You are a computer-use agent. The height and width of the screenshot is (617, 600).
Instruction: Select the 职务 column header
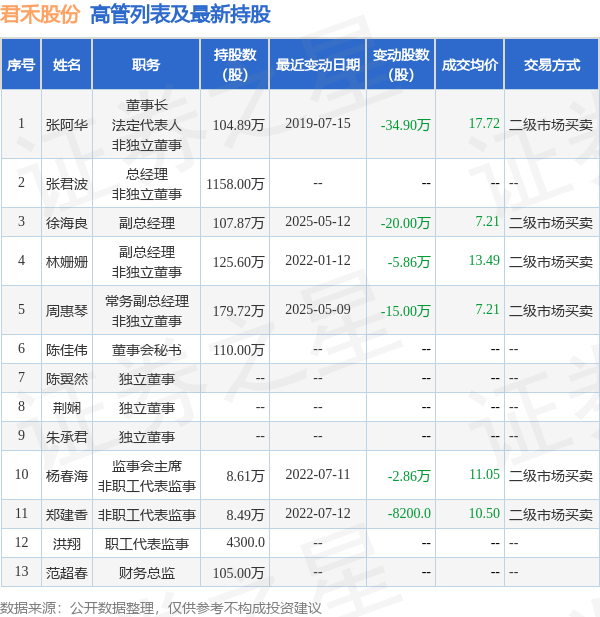pyautogui.click(x=146, y=65)
